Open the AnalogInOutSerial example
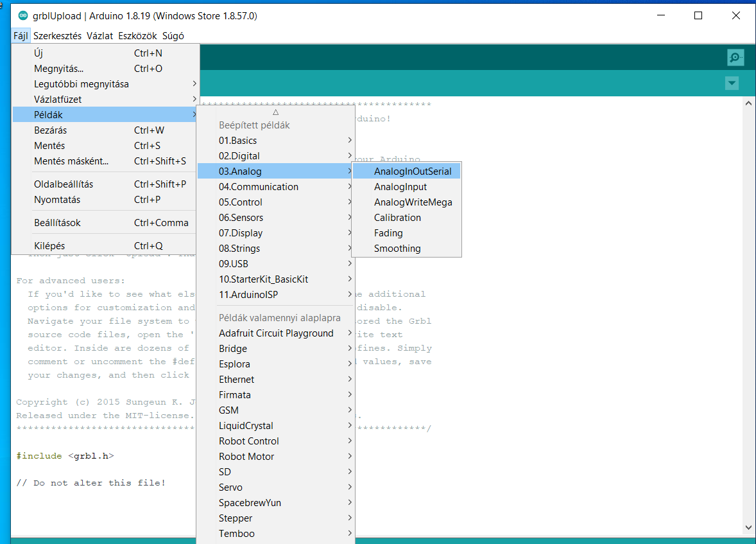 [x=406, y=171]
